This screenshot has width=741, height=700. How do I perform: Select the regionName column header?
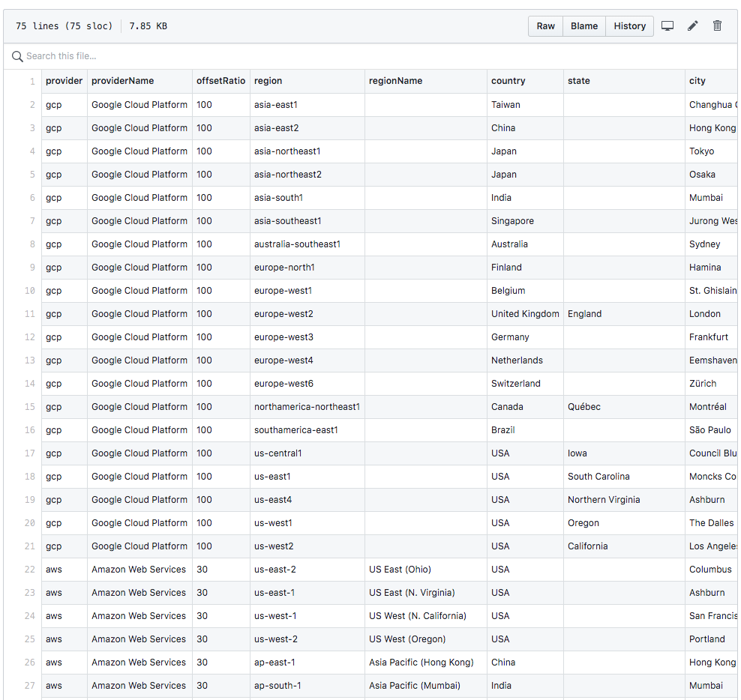tap(426, 81)
